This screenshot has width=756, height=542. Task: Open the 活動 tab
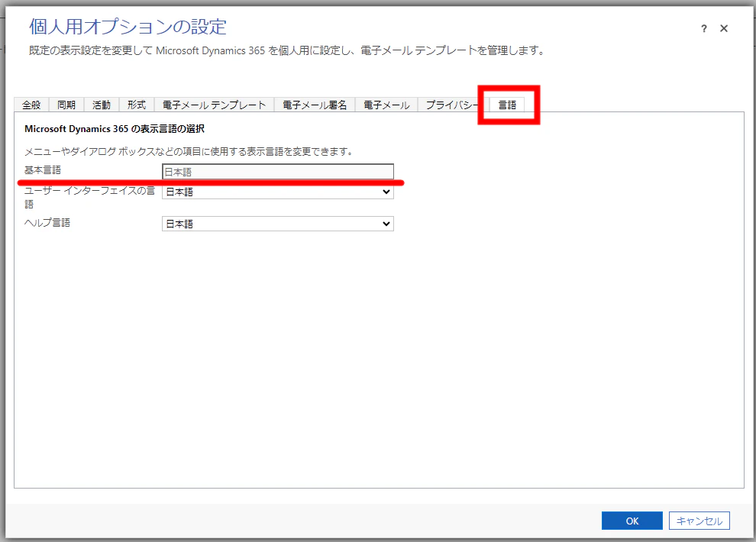[x=102, y=105]
